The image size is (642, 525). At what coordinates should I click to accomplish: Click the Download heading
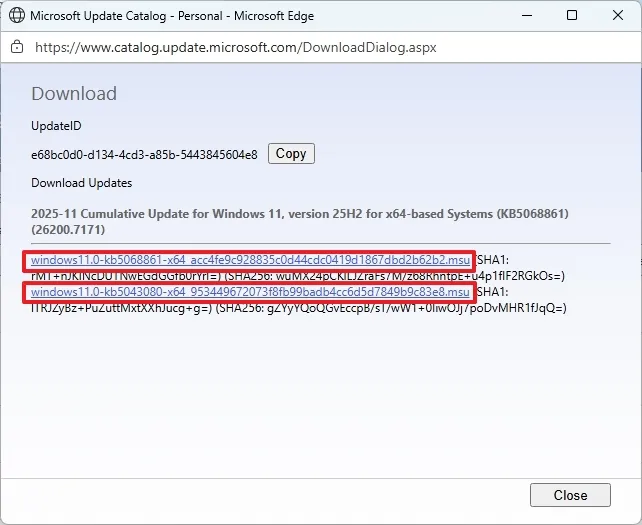[x=74, y=93]
